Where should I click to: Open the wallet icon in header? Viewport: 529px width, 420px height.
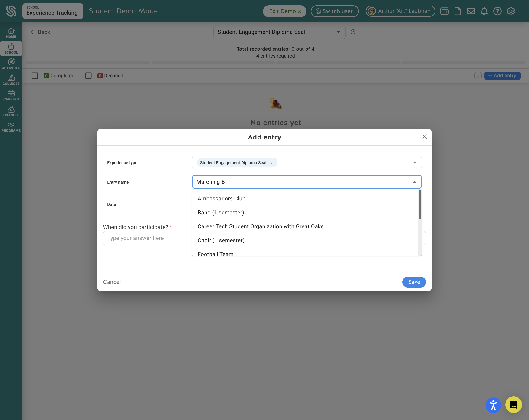[x=444, y=11]
